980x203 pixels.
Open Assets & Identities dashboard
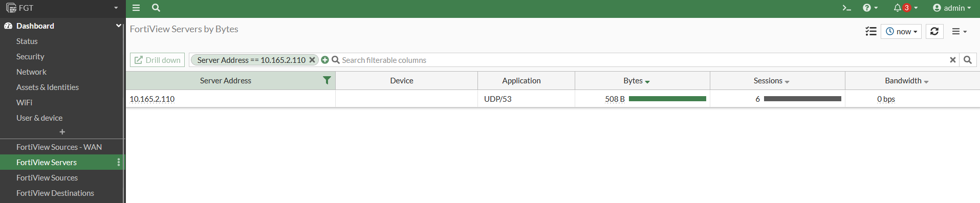tap(48, 87)
